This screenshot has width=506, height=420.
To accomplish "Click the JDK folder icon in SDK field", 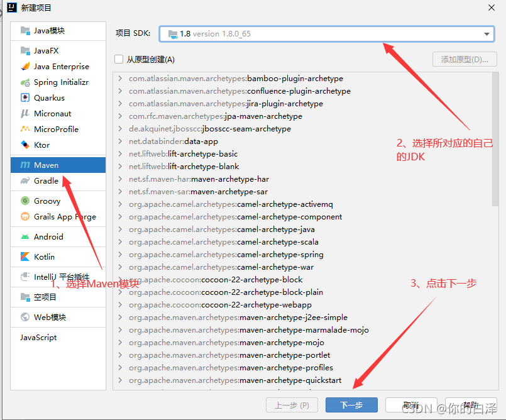I will pyautogui.click(x=173, y=34).
